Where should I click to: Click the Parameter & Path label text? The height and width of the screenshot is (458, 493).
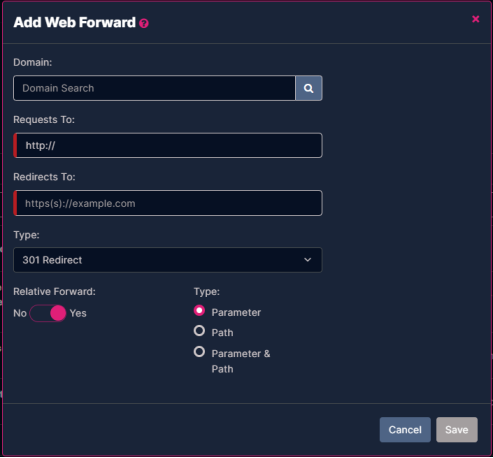[x=241, y=361]
